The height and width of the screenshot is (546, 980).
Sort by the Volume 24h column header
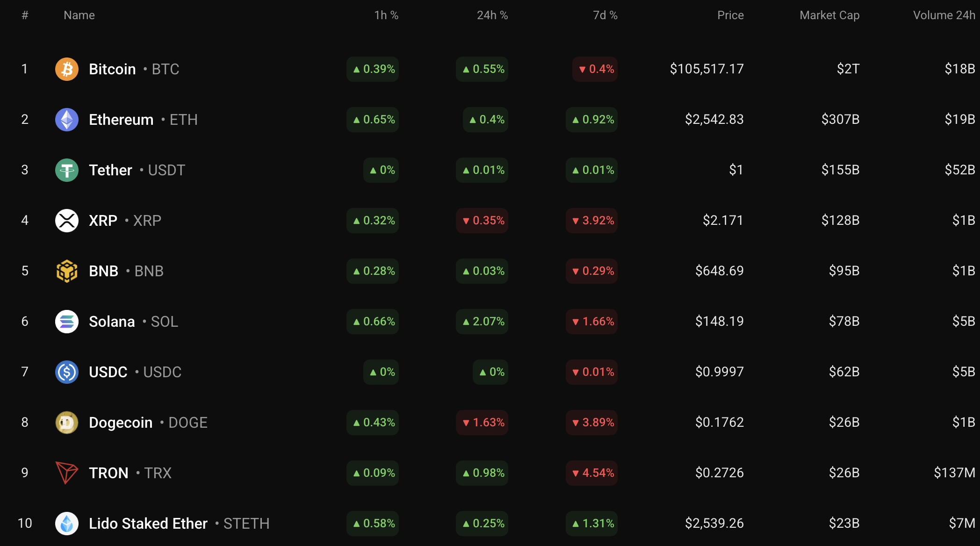(x=944, y=15)
